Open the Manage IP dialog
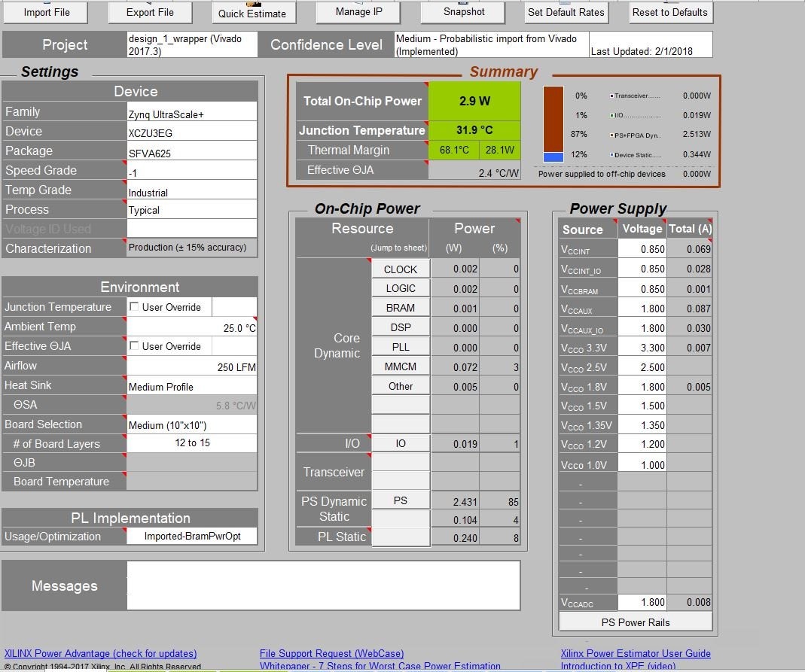This screenshot has width=805, height=672. point(357,12)
